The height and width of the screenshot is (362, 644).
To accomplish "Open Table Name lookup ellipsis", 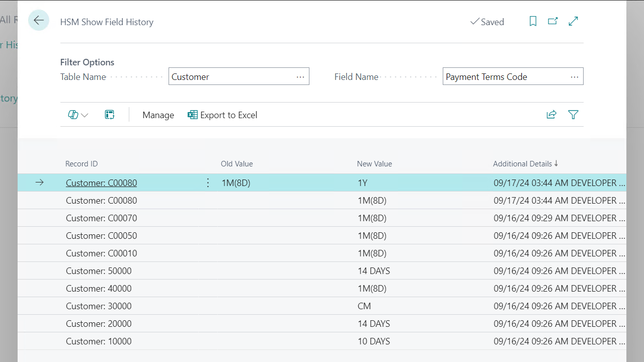I will pyautogui.click(x=300, y=77).
